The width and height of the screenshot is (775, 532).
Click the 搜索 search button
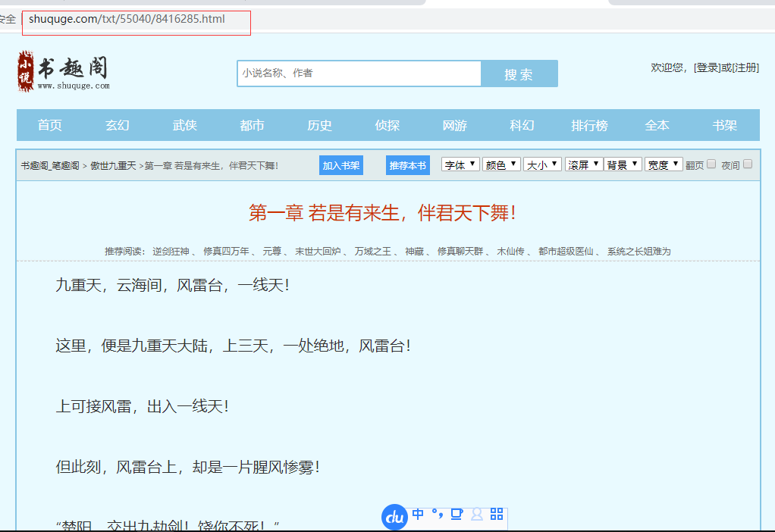tap(519, 74)
